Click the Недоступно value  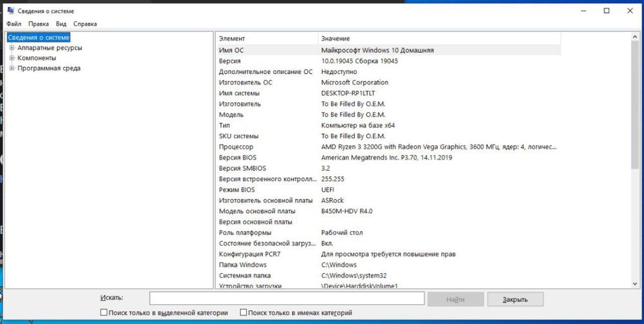339,72
